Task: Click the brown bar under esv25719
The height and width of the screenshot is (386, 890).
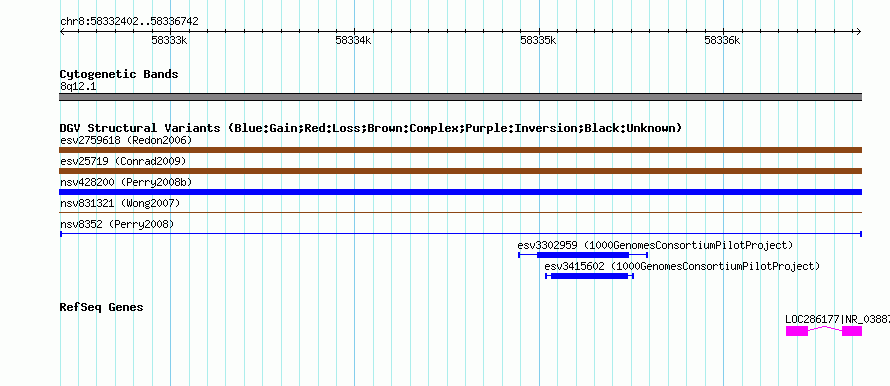Action: [x=460, y=171]
